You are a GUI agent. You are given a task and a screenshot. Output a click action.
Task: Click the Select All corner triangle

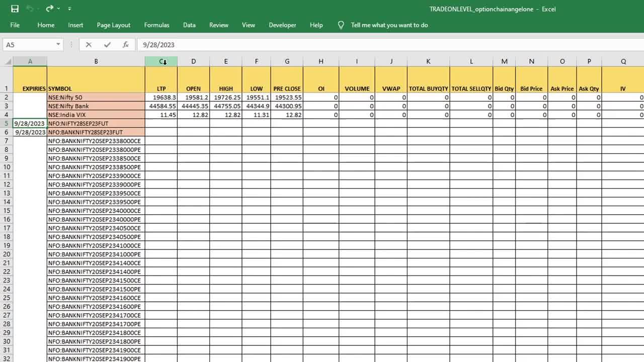(7, 61)
